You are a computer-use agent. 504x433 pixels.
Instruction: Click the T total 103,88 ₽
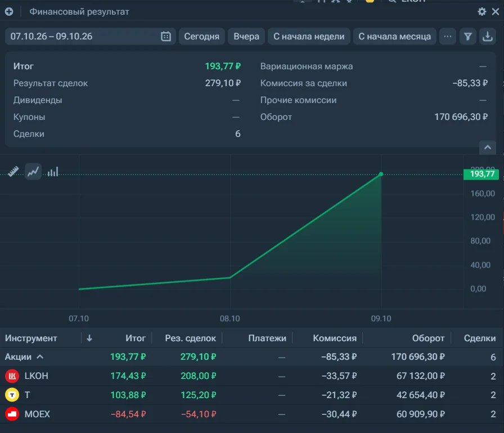[x=128, y=395]
